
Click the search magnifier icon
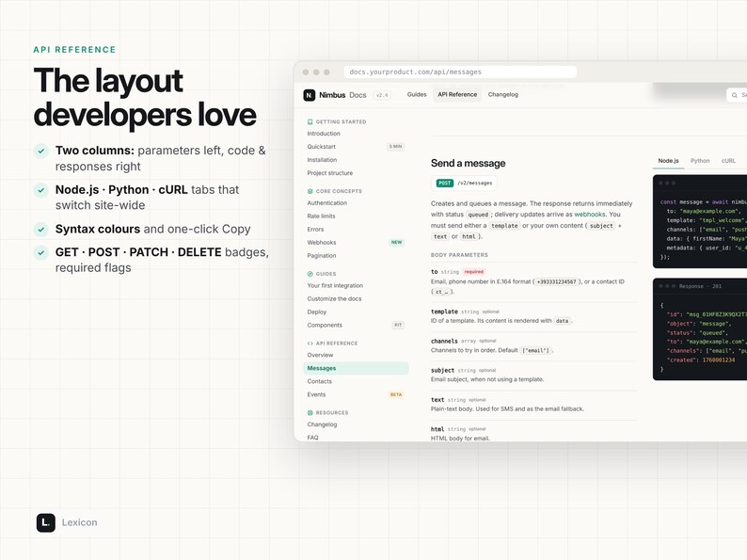click(x=735, y=95)
